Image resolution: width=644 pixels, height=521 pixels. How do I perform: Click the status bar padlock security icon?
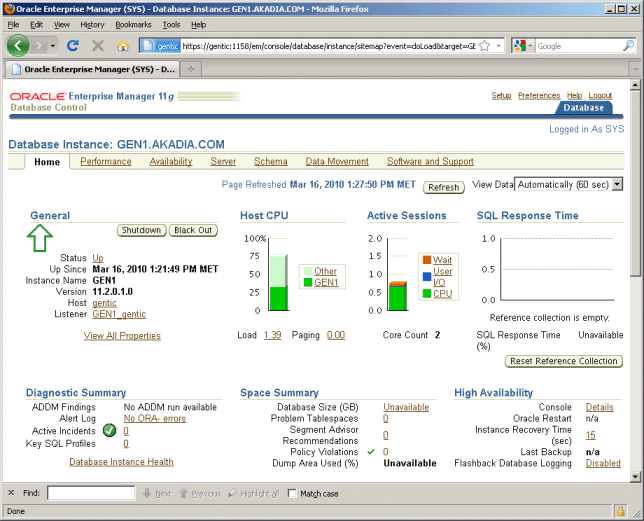click(x=620, y=511)
